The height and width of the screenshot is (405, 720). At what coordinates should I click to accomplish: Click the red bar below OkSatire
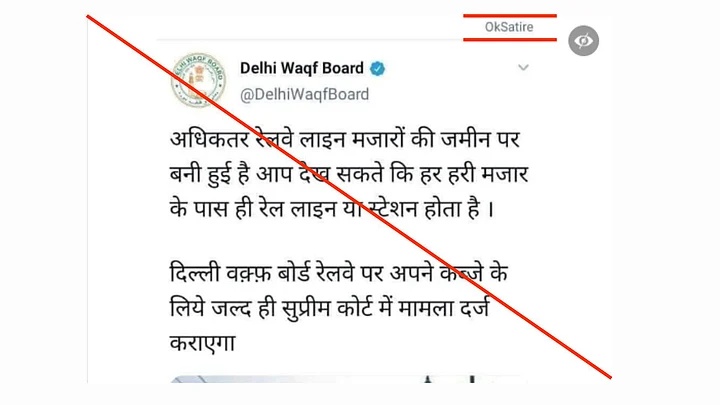tap(510, 39)
